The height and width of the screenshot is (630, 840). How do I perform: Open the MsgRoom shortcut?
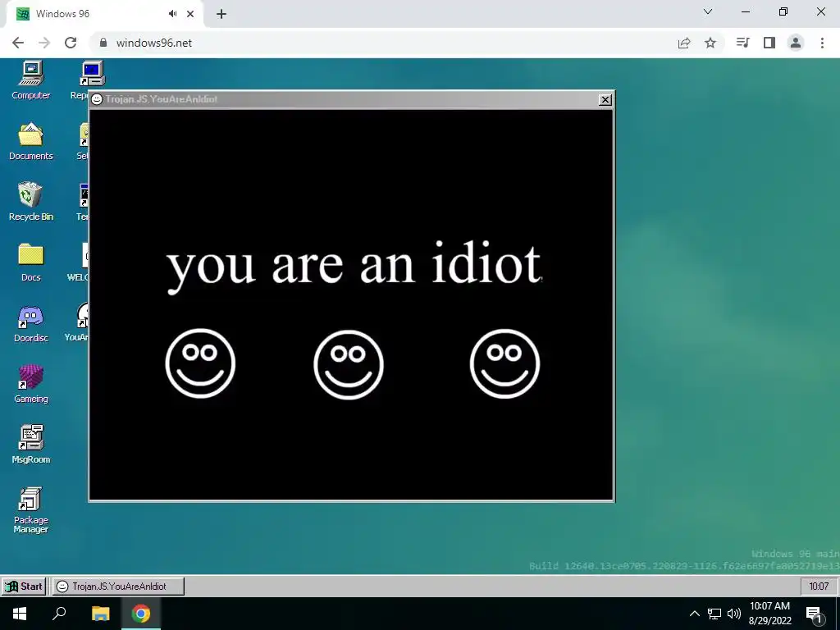tap(31, 445)
